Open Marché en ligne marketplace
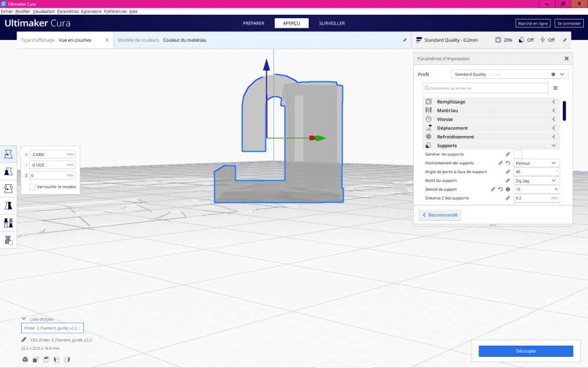 tap(533, 24)
